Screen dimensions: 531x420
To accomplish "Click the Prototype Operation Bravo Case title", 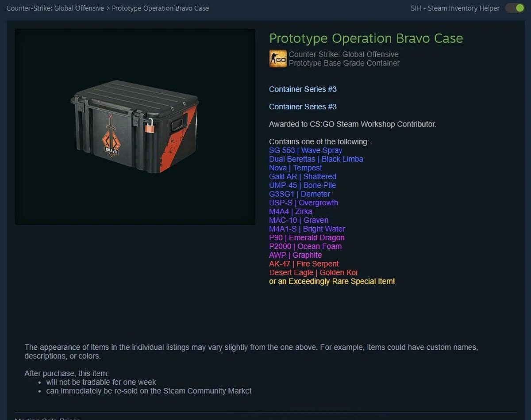I will (366, 38).
